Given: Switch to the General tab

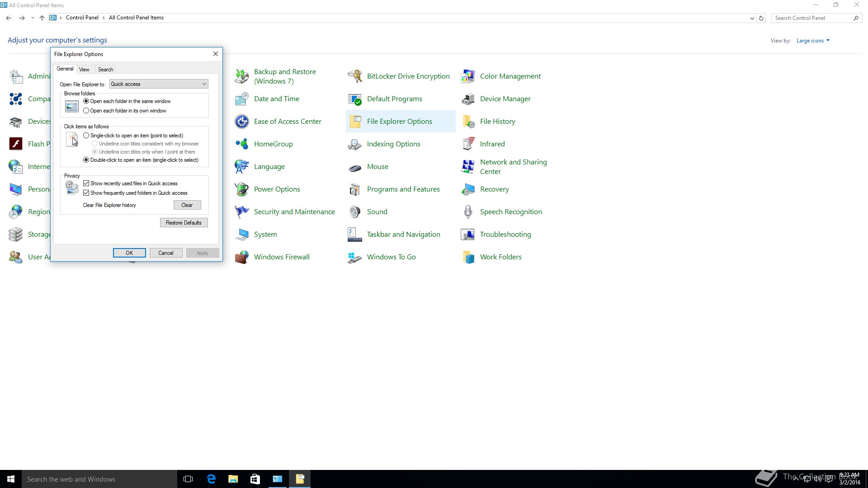Looking at the screenshot, I should coord(65,69).
